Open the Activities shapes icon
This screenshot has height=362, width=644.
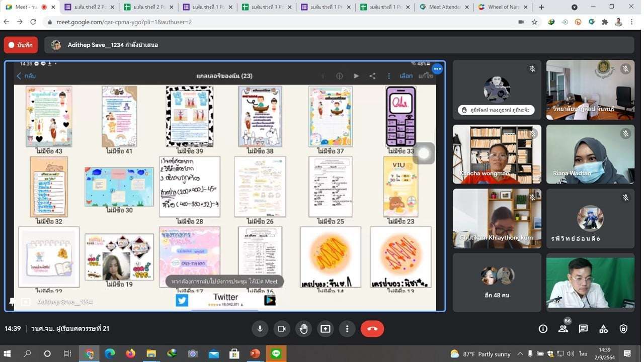603,329
